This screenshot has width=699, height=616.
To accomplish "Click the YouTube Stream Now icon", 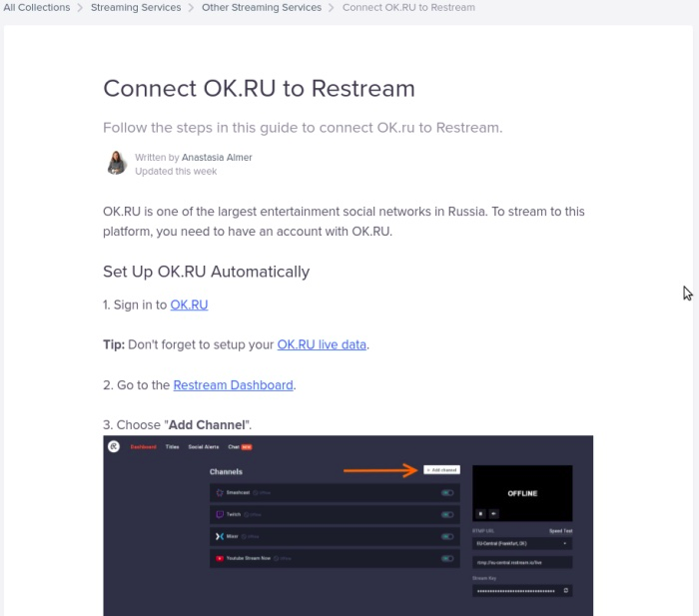I will pos(220,558).
